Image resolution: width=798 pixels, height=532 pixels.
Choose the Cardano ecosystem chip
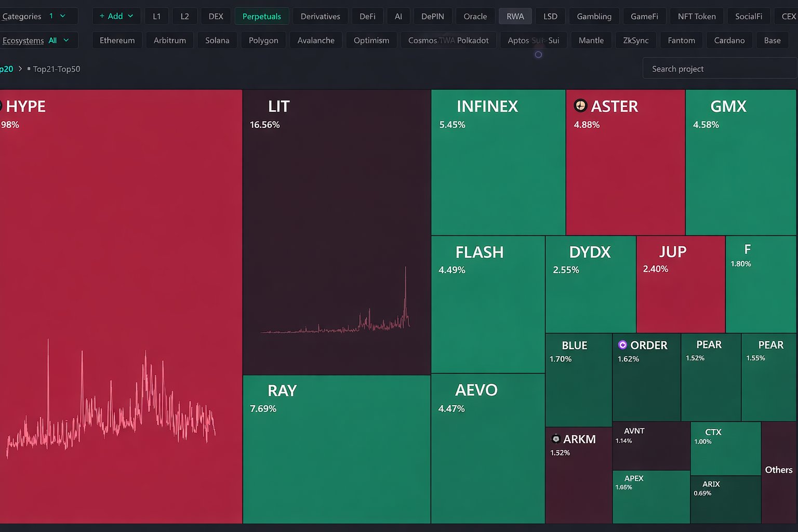(x=729, y=40)
